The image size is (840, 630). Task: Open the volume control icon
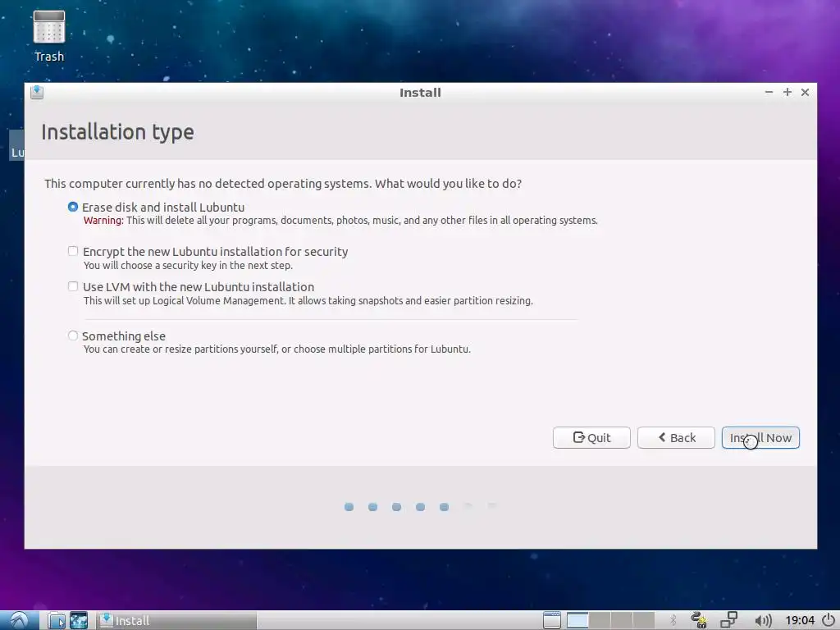pos(763,620)
